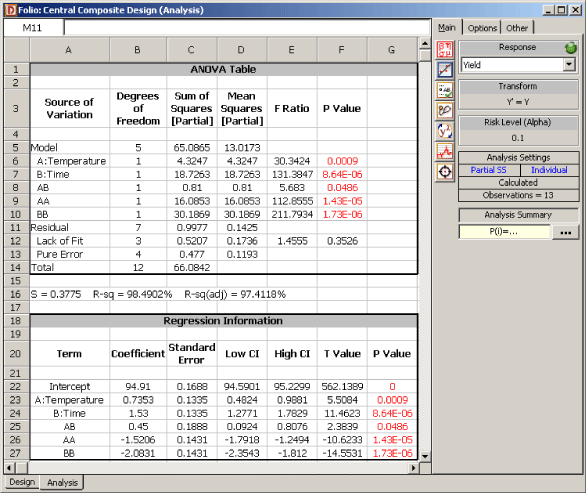Viewport: 586px width, 493px height.
Task: Click the 'B:Time' cell in ANOVA table
Action: click(70, 175)
